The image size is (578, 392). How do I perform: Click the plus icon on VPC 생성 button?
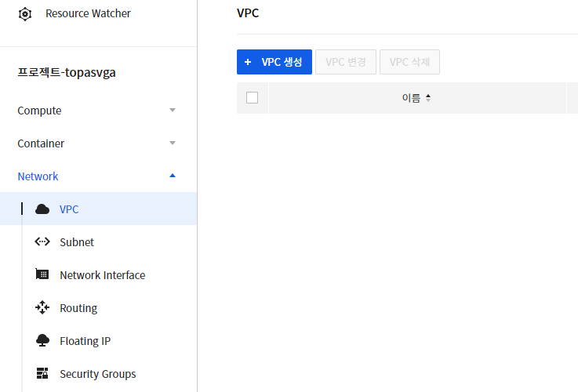click(x=248, y=62)
